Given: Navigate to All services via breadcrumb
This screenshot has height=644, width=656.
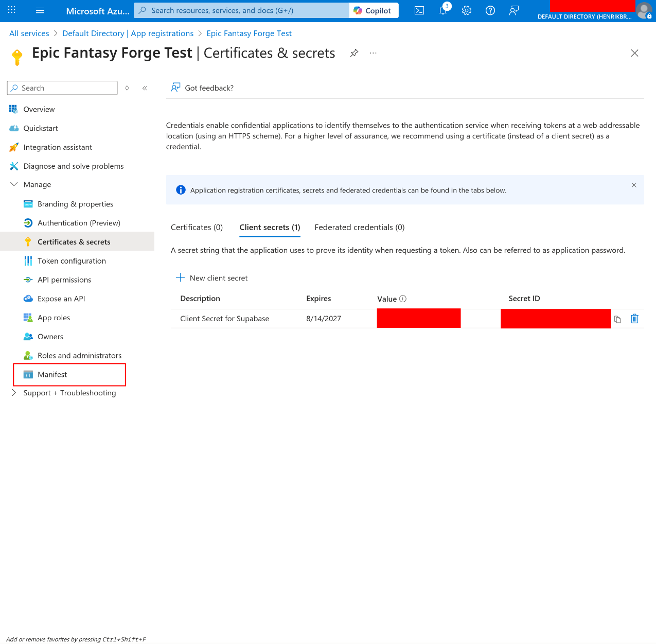Looking at the screenshot, I should point(29,33).
